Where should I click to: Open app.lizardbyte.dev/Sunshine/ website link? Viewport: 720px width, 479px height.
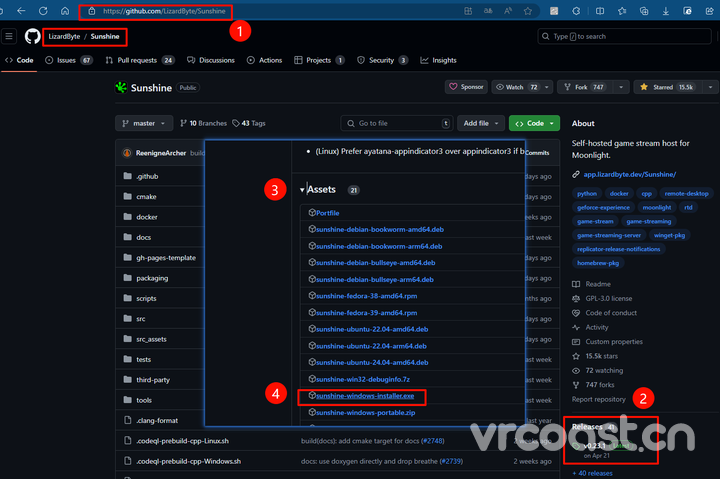pyautogui.click(x=630, y=175)
